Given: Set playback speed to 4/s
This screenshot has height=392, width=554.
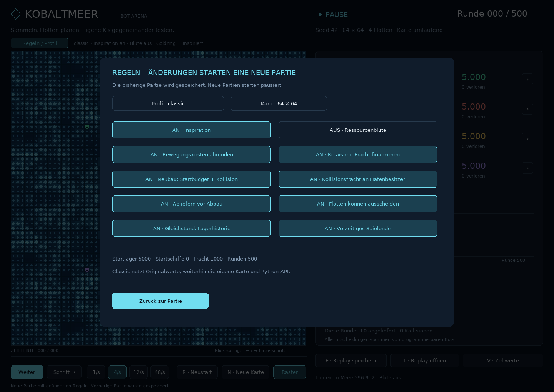Looking at the screenshot, I should pos(117,372).
